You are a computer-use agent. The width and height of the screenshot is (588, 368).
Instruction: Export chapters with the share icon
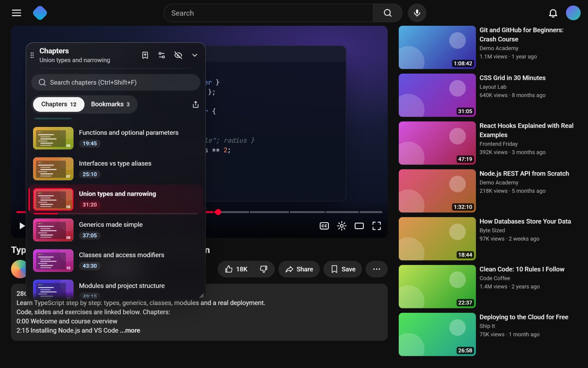pos(196,105)
